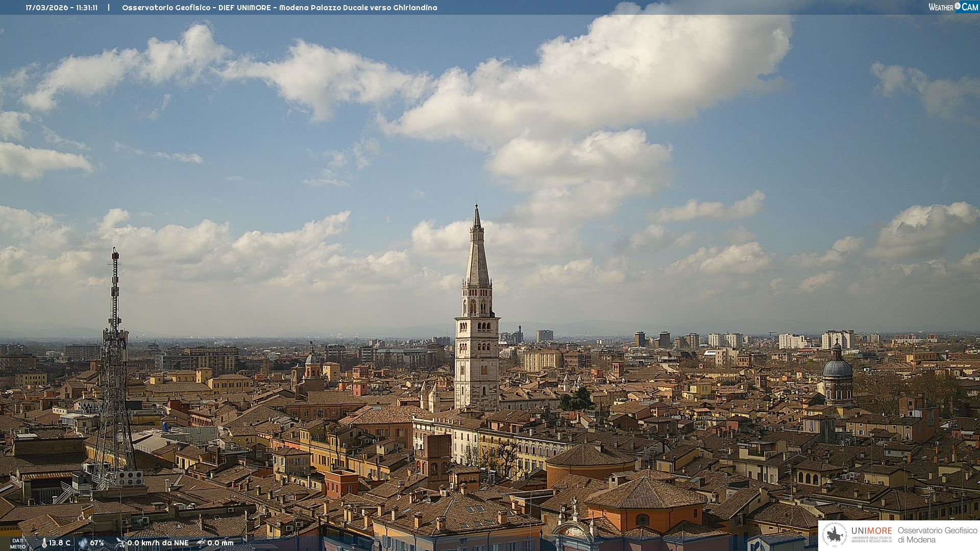Click the DATI METEO label

(x=18, y=544)
